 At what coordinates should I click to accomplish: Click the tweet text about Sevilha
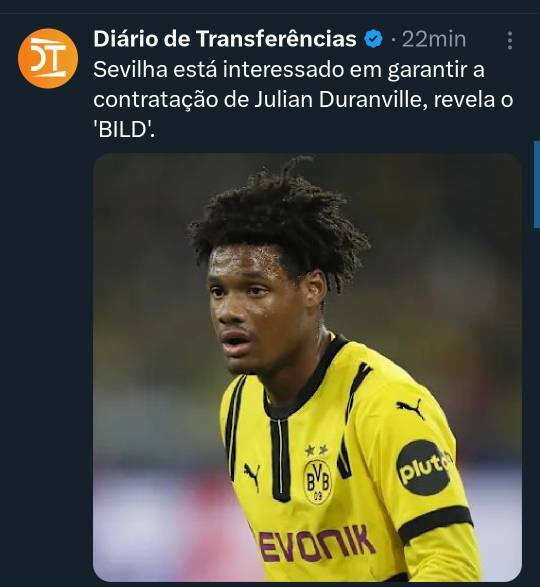pyautogui.click(x=303, y=100)
